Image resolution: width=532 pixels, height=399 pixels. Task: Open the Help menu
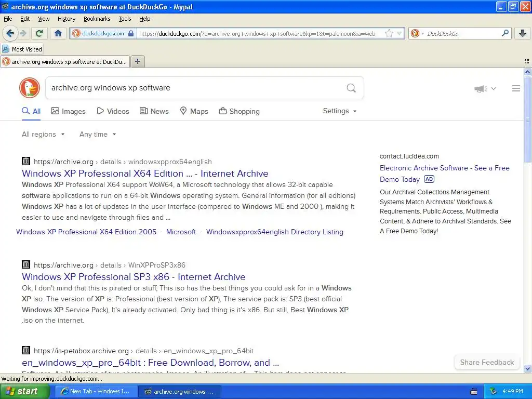[x=145, y=19]
